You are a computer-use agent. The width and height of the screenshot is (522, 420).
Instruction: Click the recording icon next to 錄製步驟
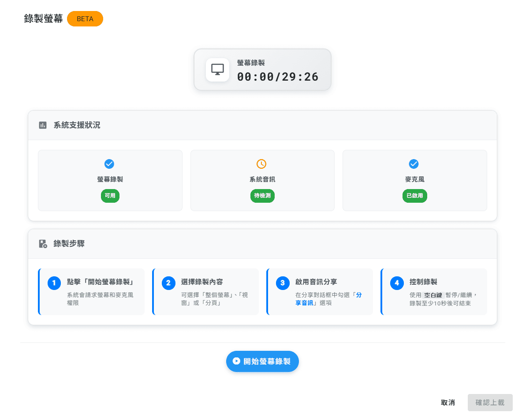(43, 244)
